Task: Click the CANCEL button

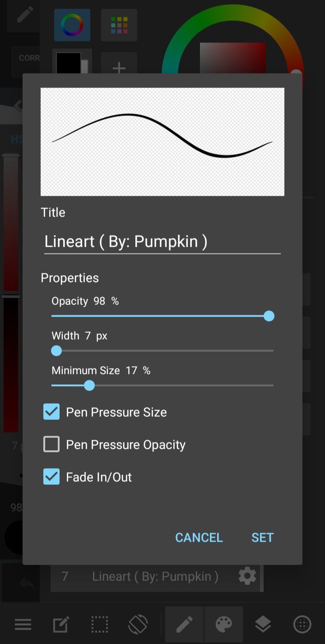Action: coord(199,538)
